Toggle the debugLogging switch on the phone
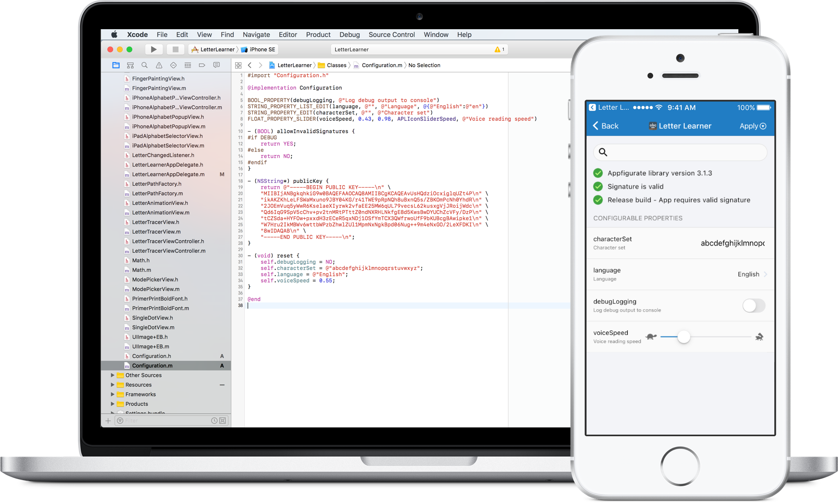 click(754, 305)
